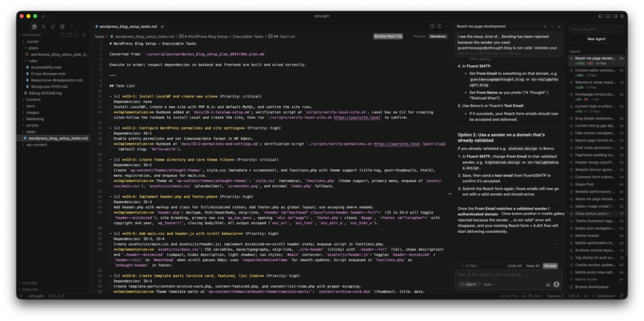Open the preview to the side icon
The height and width of the screenshot is (321, 644).
coord(433,26)
